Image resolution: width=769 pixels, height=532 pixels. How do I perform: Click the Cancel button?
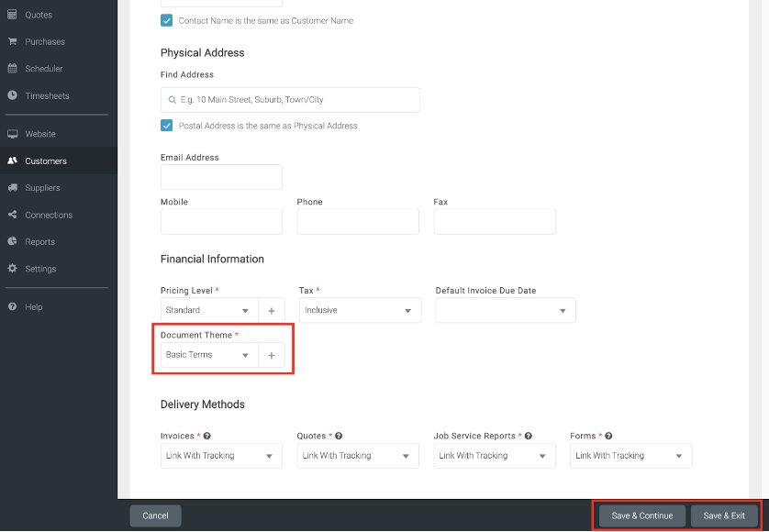[155, 515]
